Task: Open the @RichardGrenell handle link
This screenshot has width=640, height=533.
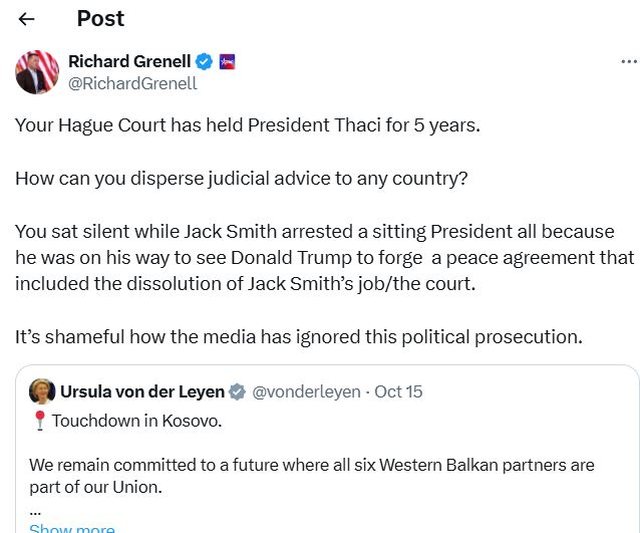Action: tap(132, 84)
